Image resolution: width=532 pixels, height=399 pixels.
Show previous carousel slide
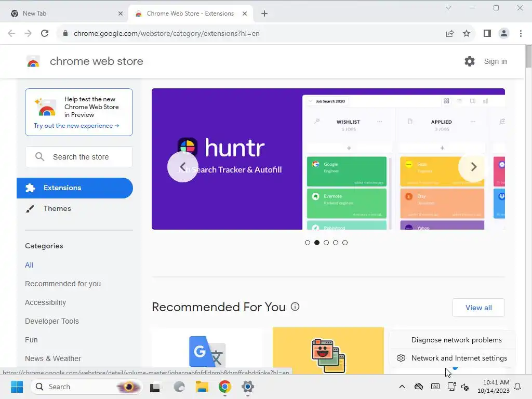[x=182, y=167]
